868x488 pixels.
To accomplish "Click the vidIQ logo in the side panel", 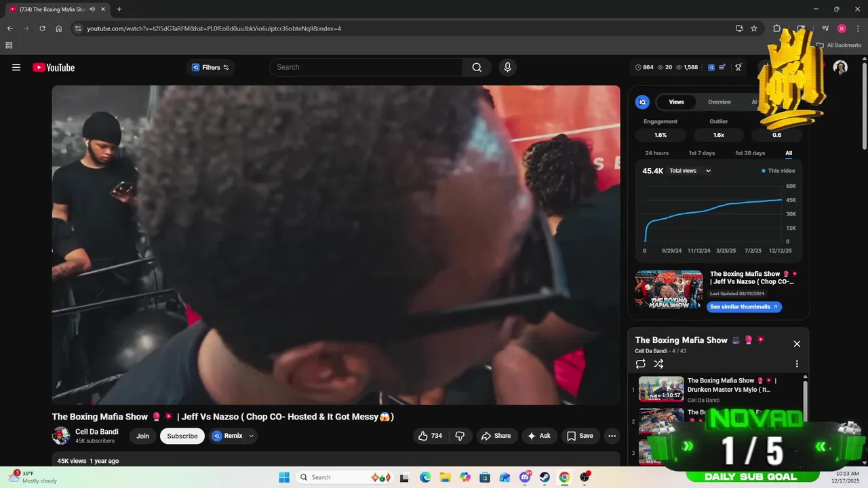I will tap(642, 102).
